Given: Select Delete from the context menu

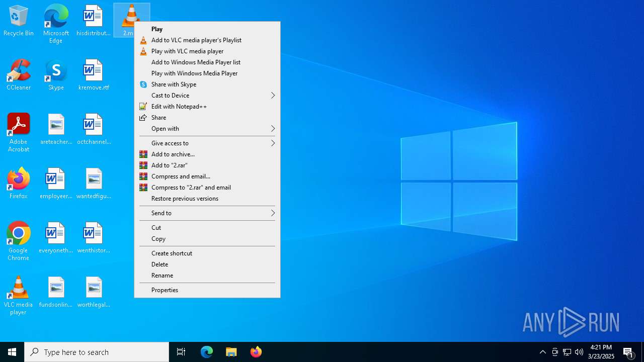Looking at the screenshot, I should click(x=207, y=264).
